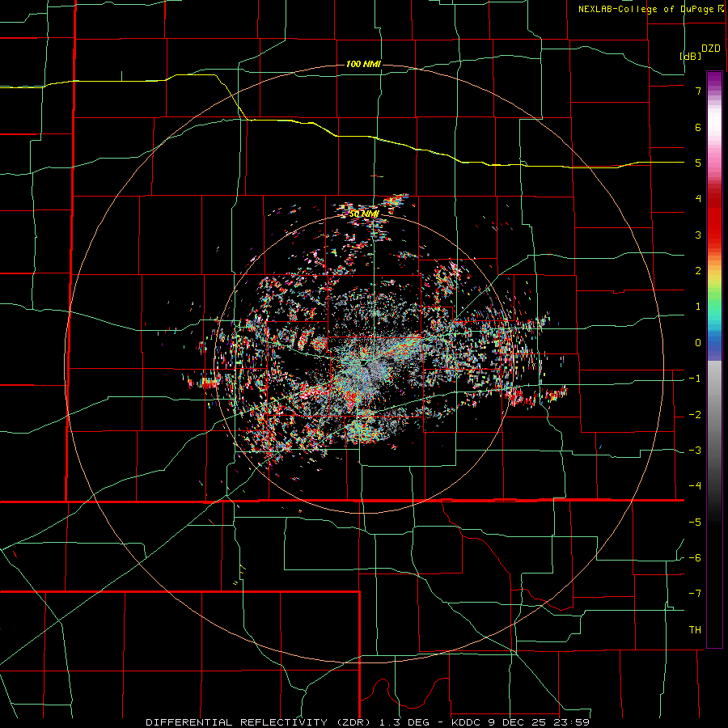The image size is (728, 728).
Task: Click the -6 dB value on the color scale
Action: [x=695, y=557]
